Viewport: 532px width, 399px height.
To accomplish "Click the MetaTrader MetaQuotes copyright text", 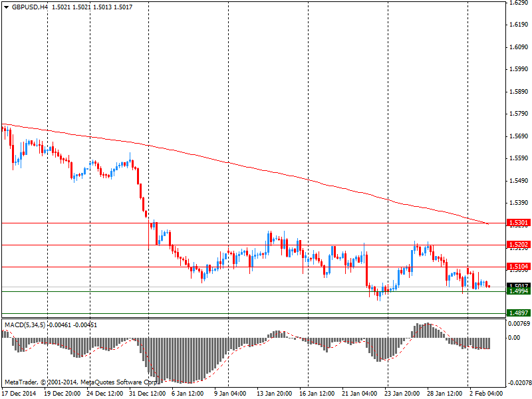I will [80, 382].
